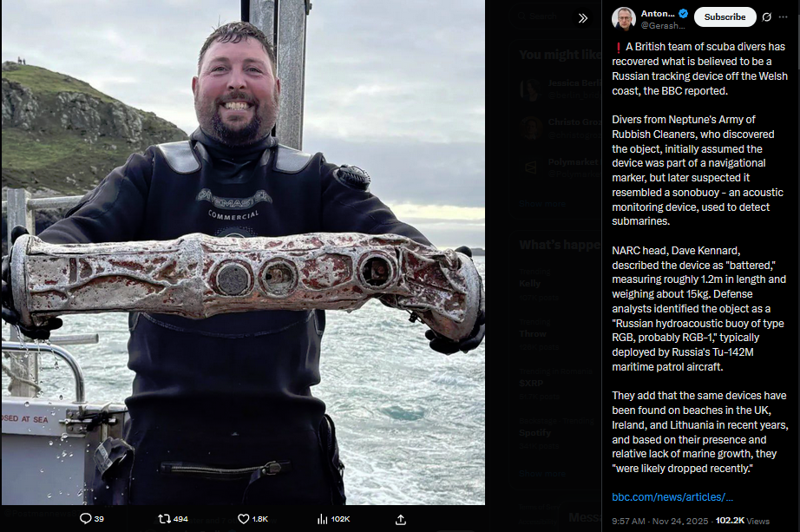Collapse the side panel with double chevron
800x532 pixels.
point(583,18)
